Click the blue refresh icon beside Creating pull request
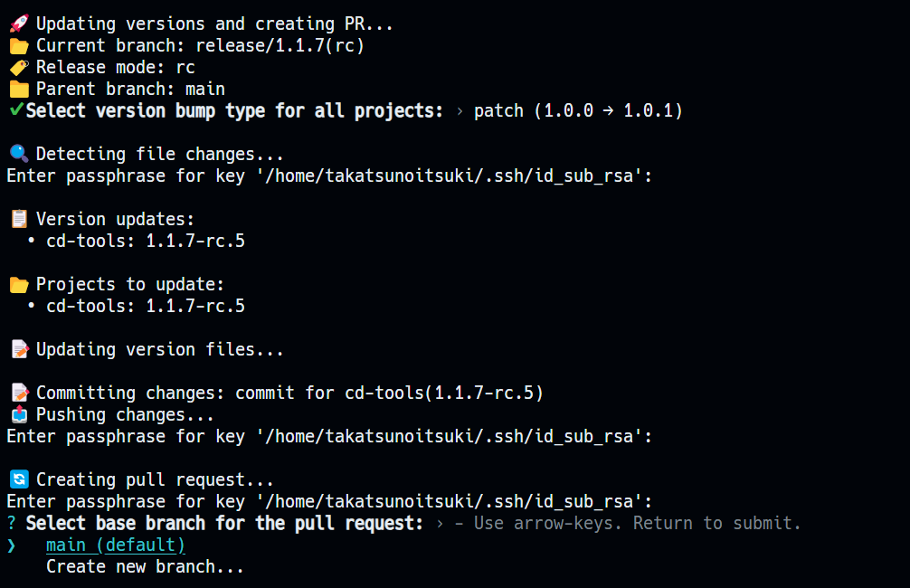This screenshot has width=910, height=588. pos(19,479)
